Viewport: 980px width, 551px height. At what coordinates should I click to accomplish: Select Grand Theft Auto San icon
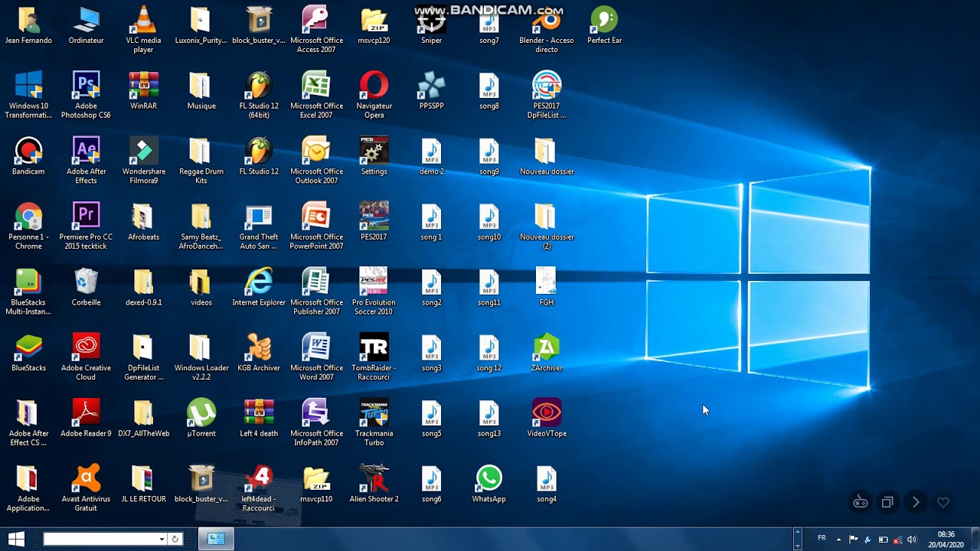[x=259, y=226]
